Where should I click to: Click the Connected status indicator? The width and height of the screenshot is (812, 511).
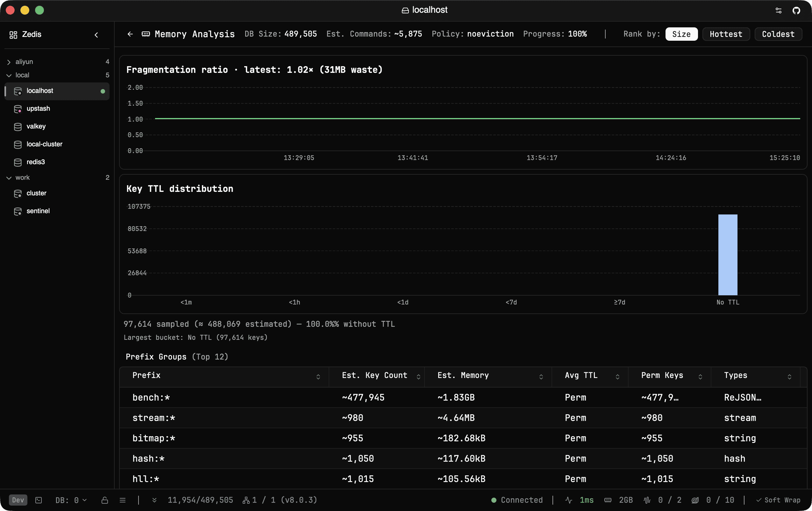point(517,500)
